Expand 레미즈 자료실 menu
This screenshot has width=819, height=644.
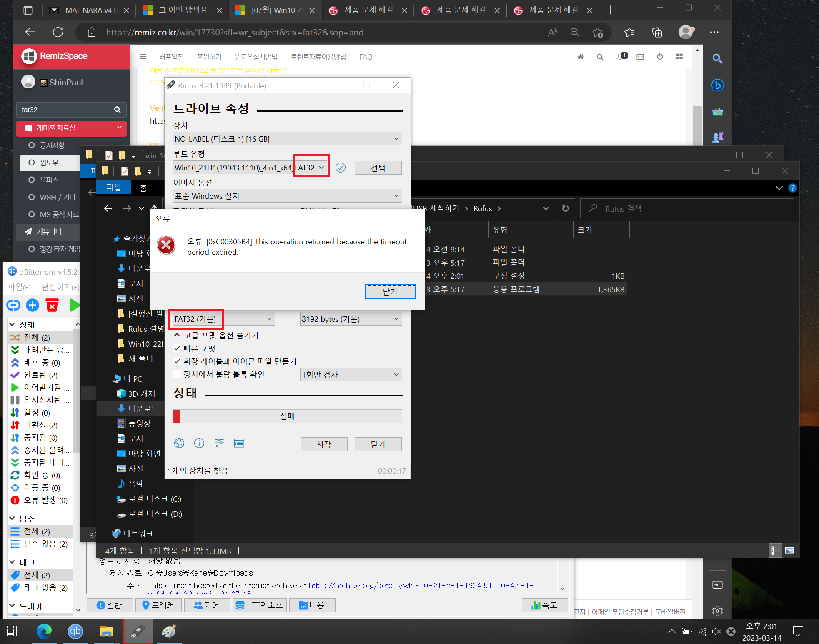(x=71, y=128)
